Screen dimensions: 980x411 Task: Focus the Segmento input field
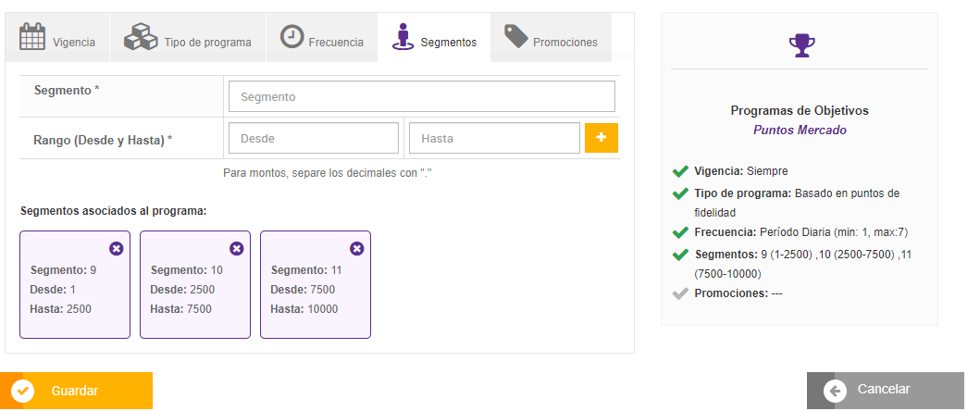coord(421,96)
